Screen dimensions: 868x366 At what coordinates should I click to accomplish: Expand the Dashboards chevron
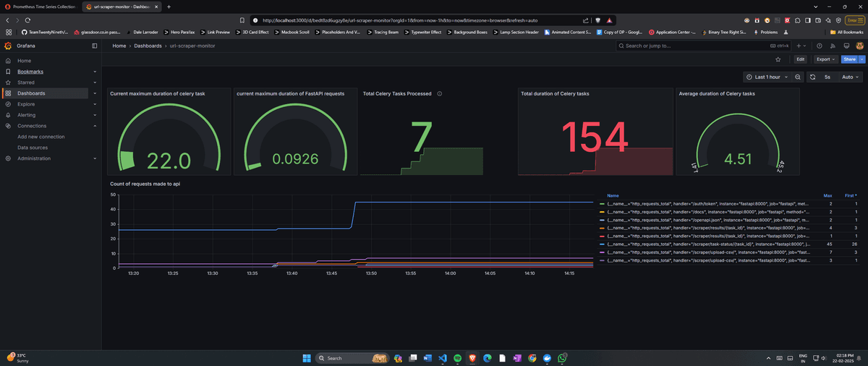[95, 93]
